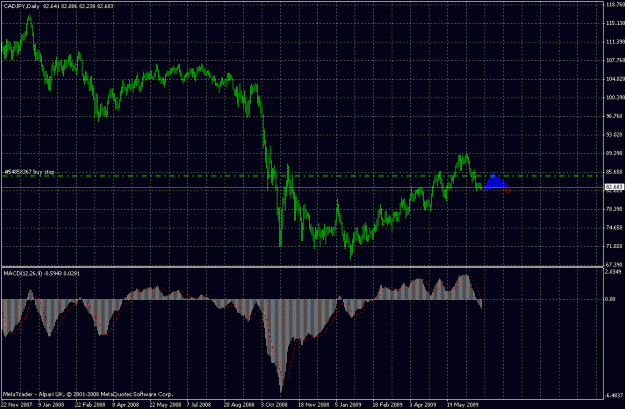Click the 3 Oct 2008 date label
Image resolution: width=625 pixels, height=409 pixels.
pos(274,405)
